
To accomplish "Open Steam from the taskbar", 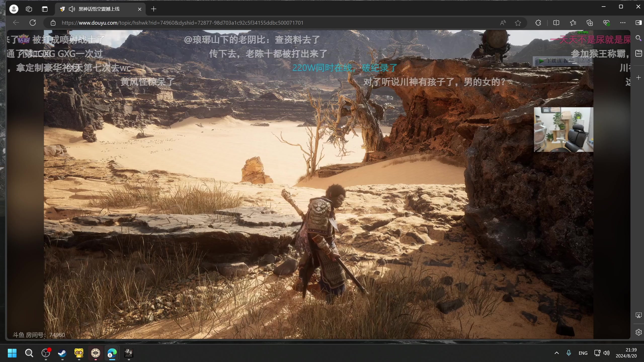I will 62,353.
